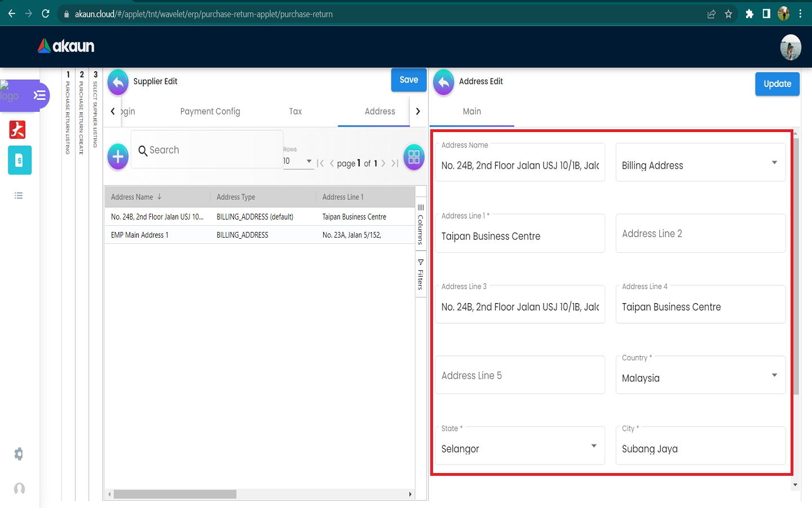812x508 pixels.
Task: Click the Save button
Action: 409,80
